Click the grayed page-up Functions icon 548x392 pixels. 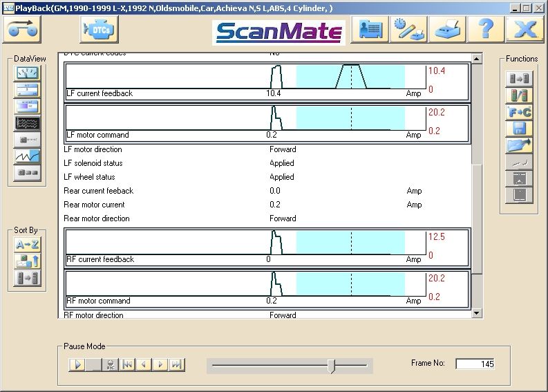click(519, 178)
